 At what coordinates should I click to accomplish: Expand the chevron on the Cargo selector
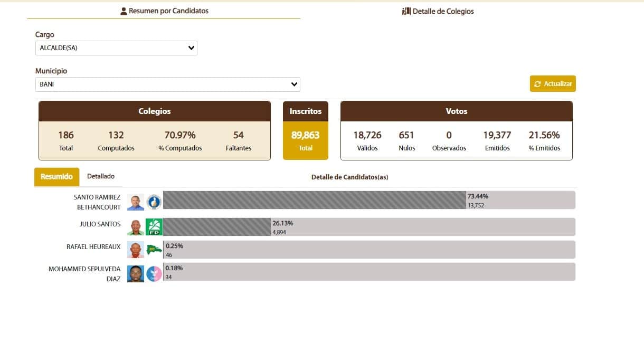tap(190, 47)
